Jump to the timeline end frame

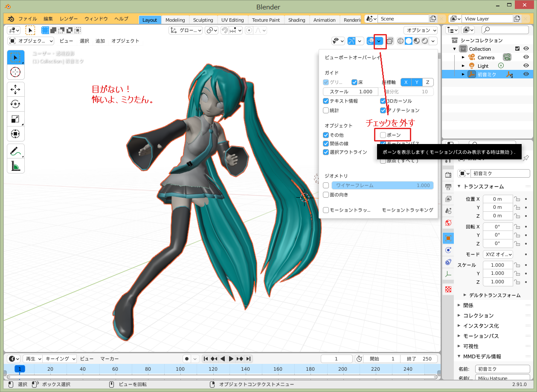click(249, 359)
